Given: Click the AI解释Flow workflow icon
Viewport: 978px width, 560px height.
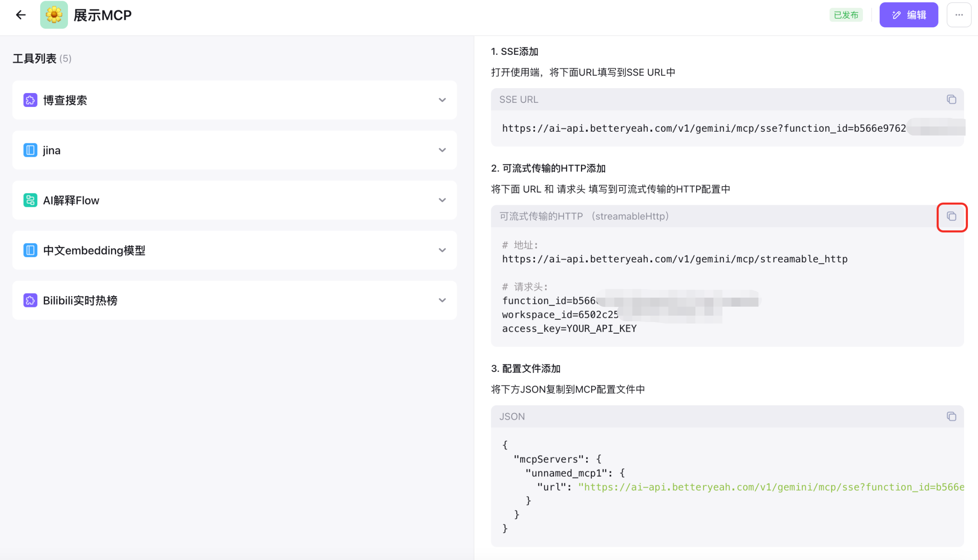Looking at the screenshot, I should tap(30, 200).
